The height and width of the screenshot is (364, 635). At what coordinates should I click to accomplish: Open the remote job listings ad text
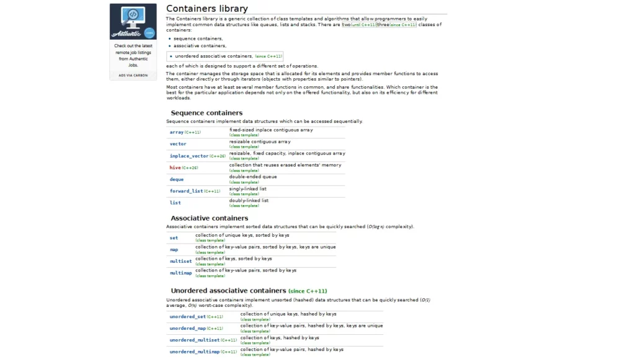click(x=133, y=55)
